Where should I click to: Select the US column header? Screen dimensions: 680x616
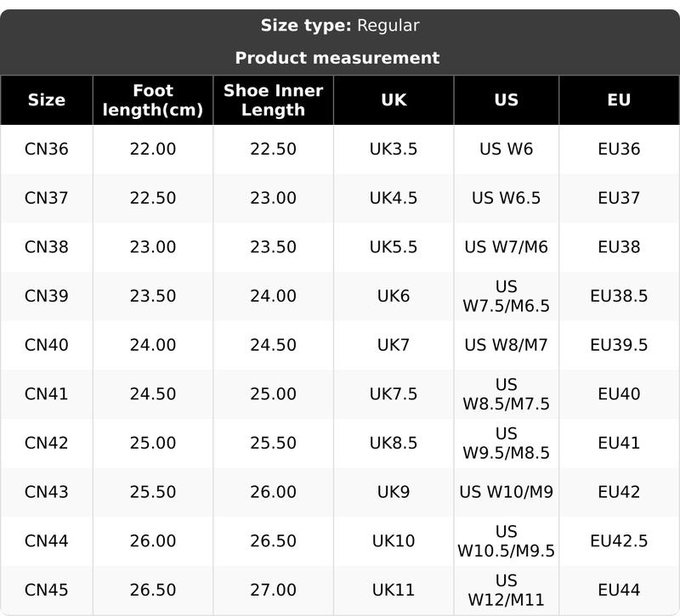[506, 100]
